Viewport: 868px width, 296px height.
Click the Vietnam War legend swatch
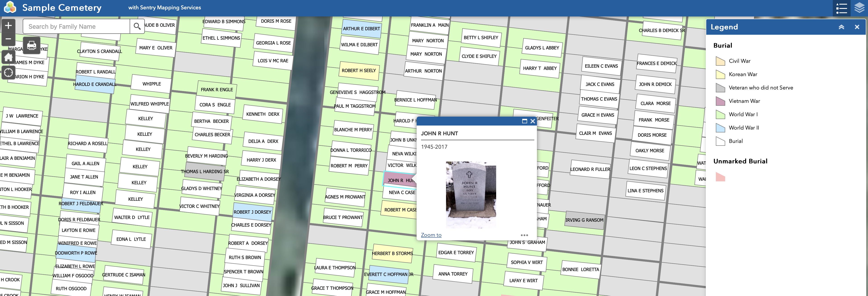pyautogui.click(x=720, y=101)
